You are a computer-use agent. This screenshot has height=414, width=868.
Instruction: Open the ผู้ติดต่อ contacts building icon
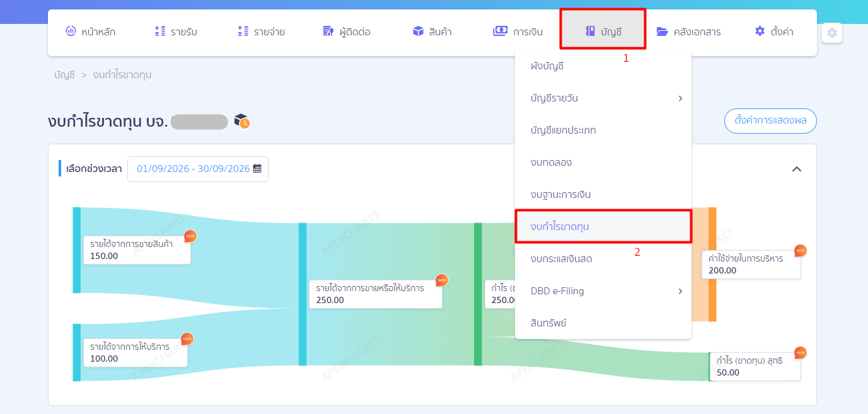coord(328,32)
